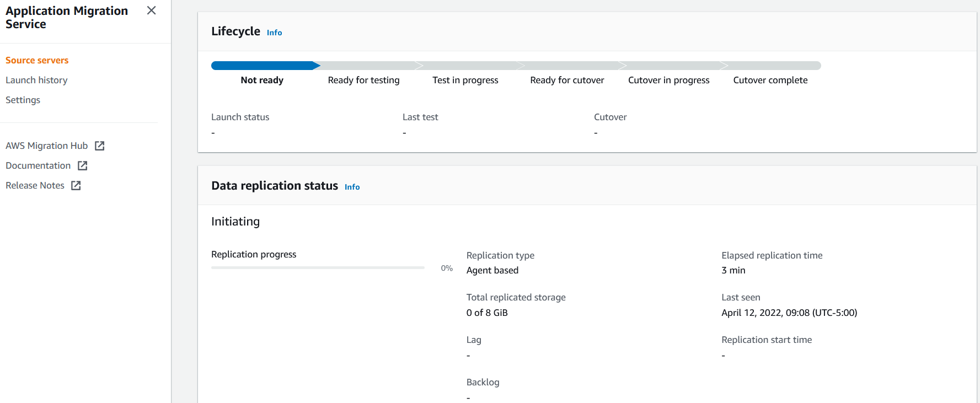Show Info for Lifecycle section
The height and width of the screenshot is (403, 980).
(x=274, y=33)
